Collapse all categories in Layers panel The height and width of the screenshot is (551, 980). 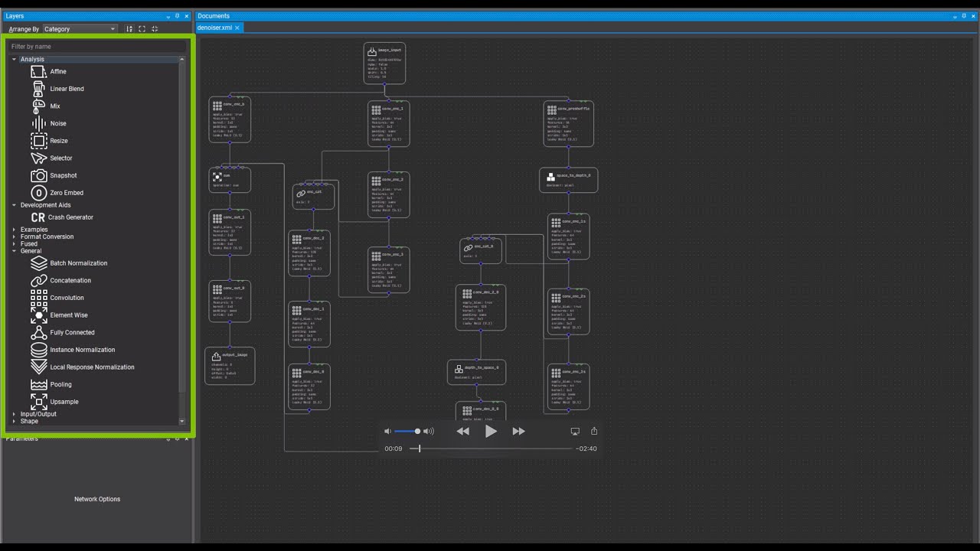(x=155, y=29)
